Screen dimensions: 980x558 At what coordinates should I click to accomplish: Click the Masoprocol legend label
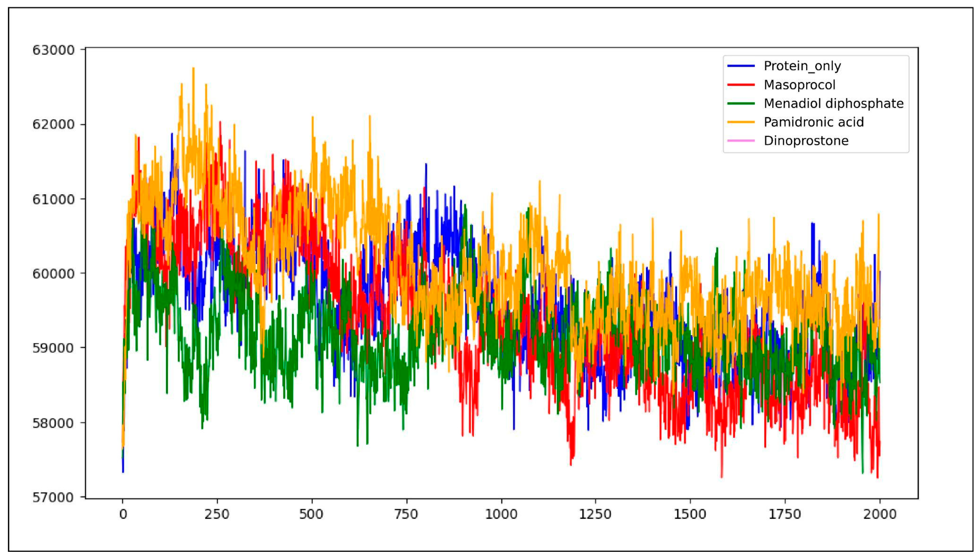[x=799, y=85]
